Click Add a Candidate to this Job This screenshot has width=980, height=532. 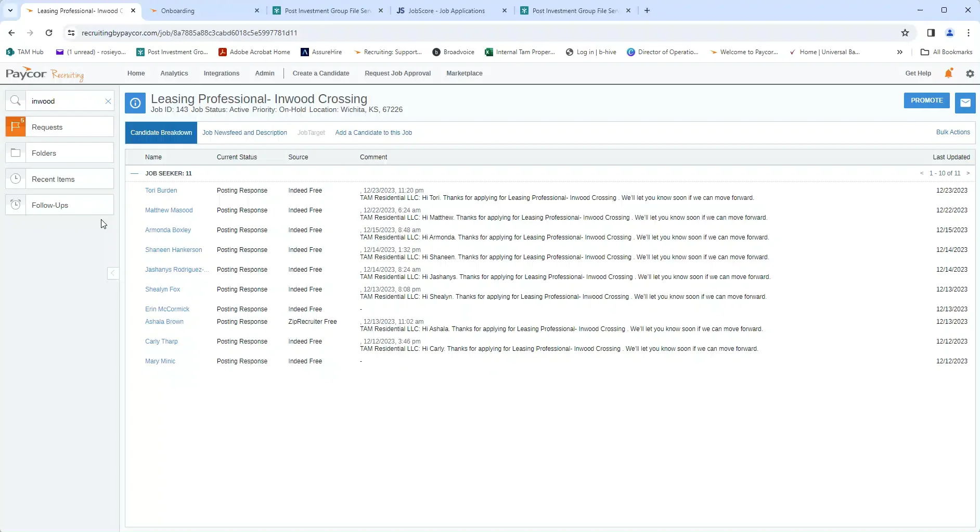point(373,133)
